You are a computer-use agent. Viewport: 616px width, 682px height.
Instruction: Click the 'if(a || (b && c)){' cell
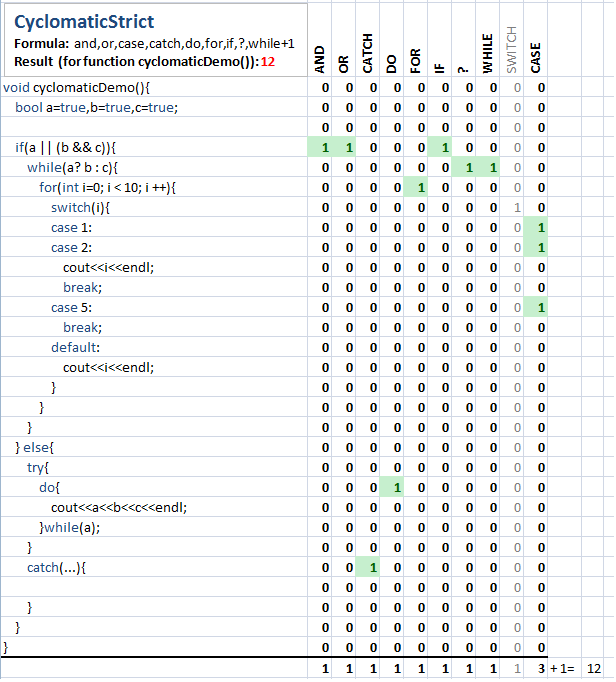click(x=154, y=147)
